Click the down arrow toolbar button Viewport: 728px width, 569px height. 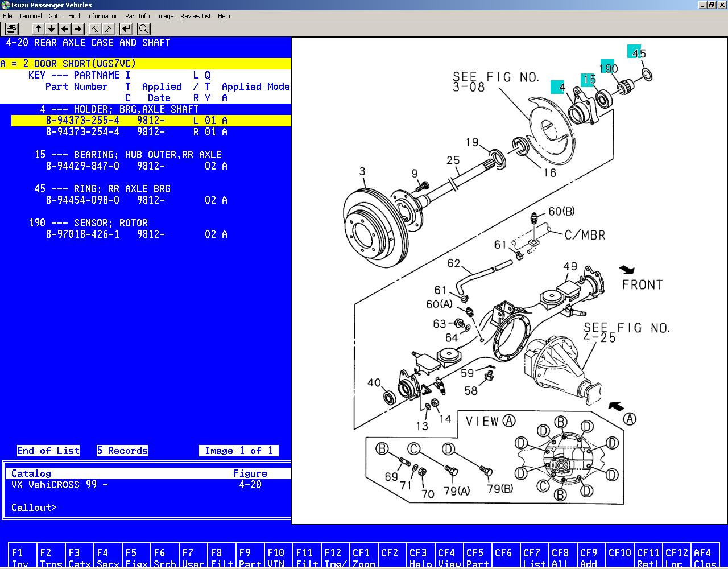(x=51, y=29)
